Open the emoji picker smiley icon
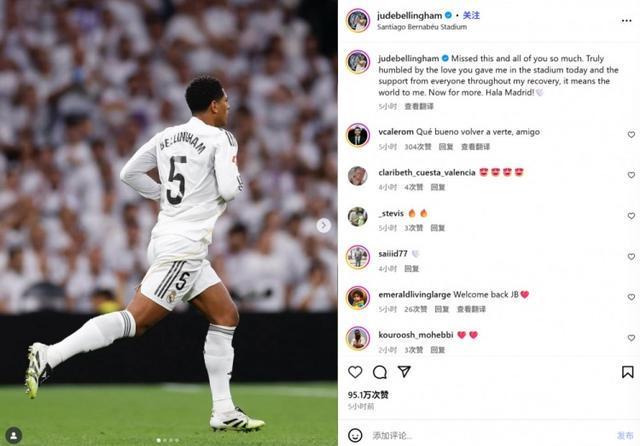Viewport: 640px width, 446px height. point(355,435)
